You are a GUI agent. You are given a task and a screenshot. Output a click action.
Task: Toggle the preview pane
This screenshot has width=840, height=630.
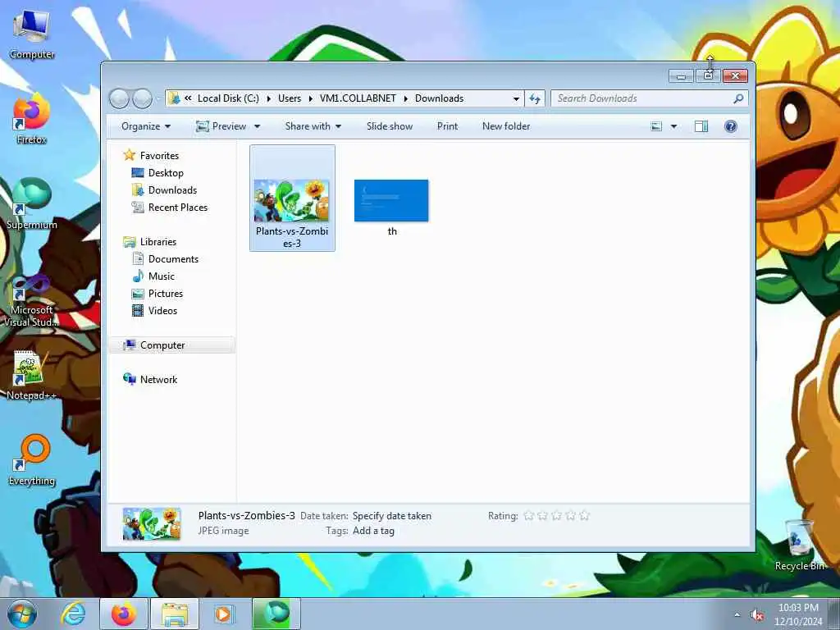701,126
